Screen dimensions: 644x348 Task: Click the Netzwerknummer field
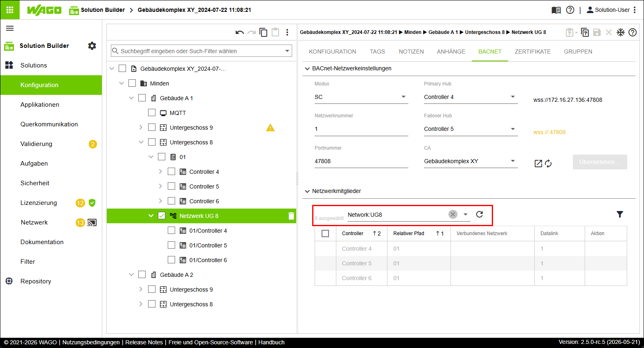pos(361,129)
